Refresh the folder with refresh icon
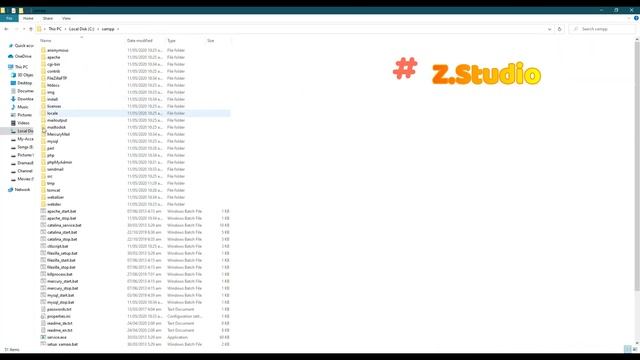Image resolution: width=640 pixels, height=360 pixels. [560, 29]
